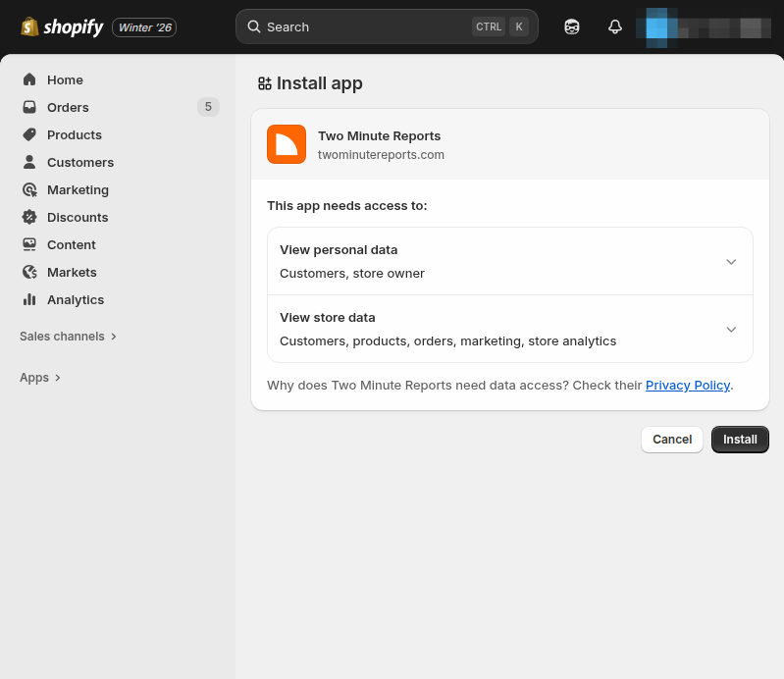Cancel the app installation
Viewport: 784px width, 679px height.
tap(672, 440)
